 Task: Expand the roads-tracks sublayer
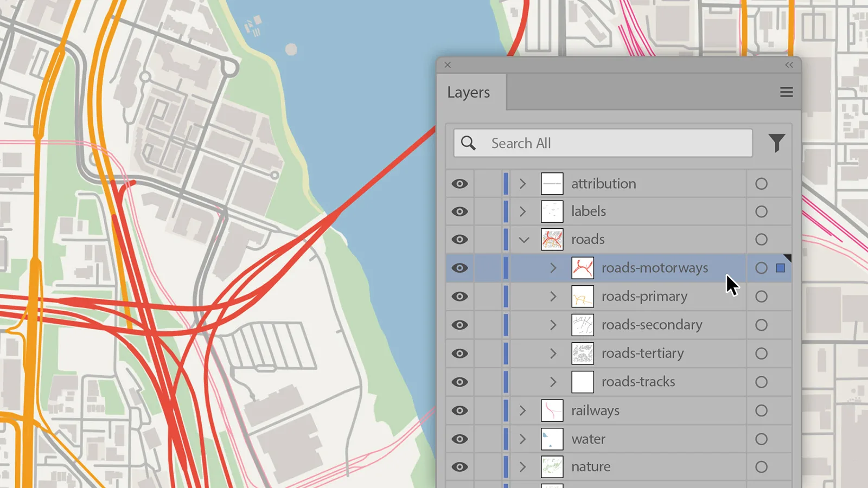pos(553,382)
